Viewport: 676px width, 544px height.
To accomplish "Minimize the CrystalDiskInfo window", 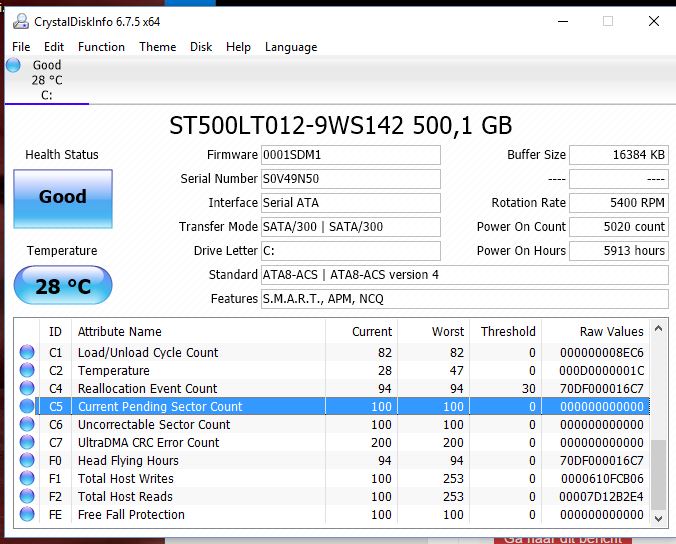I will (563, 21).
